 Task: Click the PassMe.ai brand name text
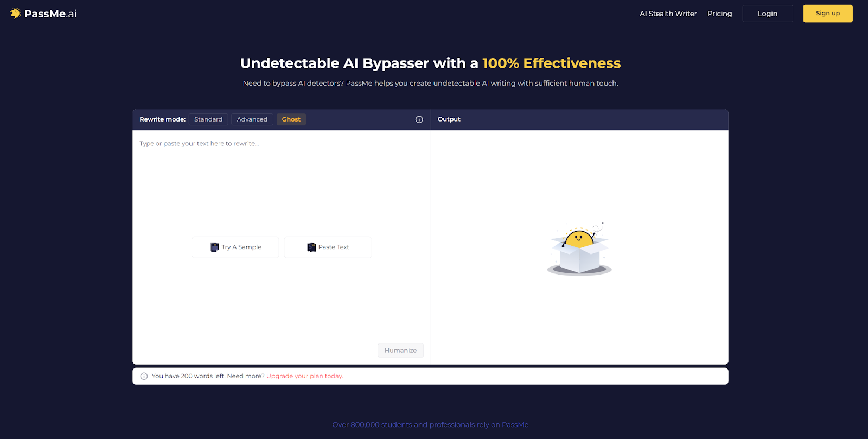[50, 14]
